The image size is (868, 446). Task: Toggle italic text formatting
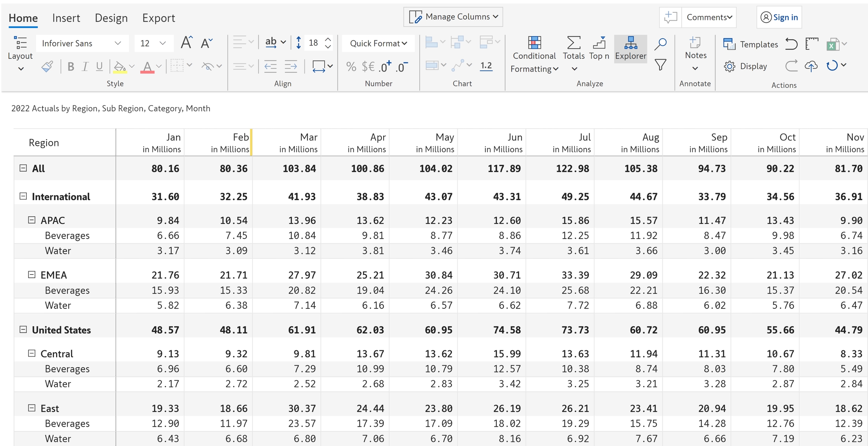click(x=85, y=67)
